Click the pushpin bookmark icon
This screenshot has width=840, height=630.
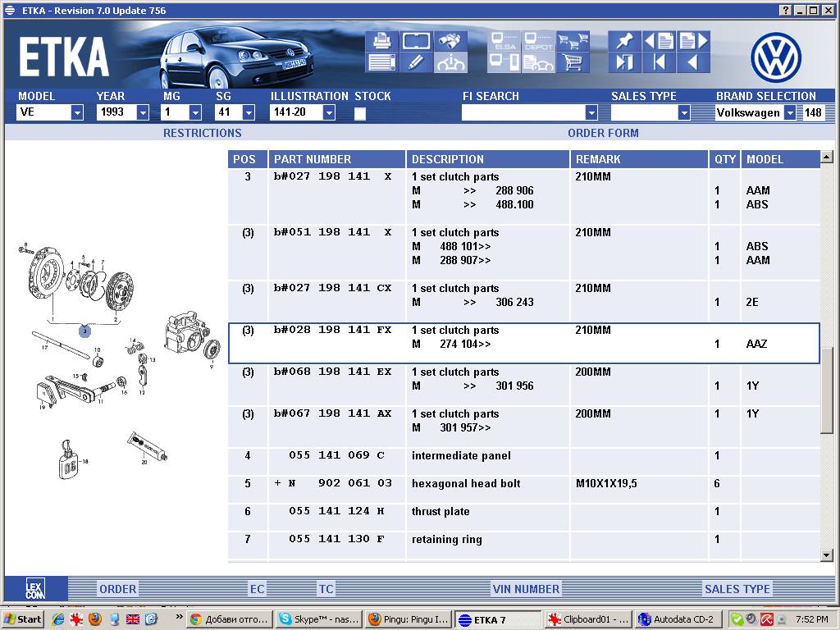point(624,40)
